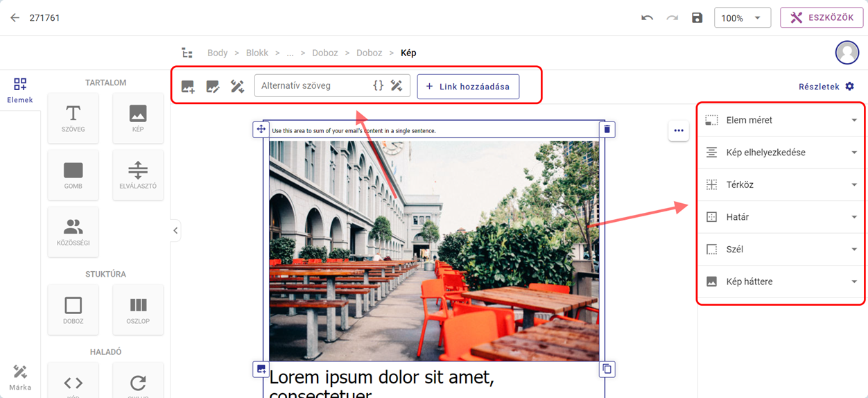This screenshot has width=868, height=398.
Task: Expand the Határ section
Action: [x=781, y=217]
